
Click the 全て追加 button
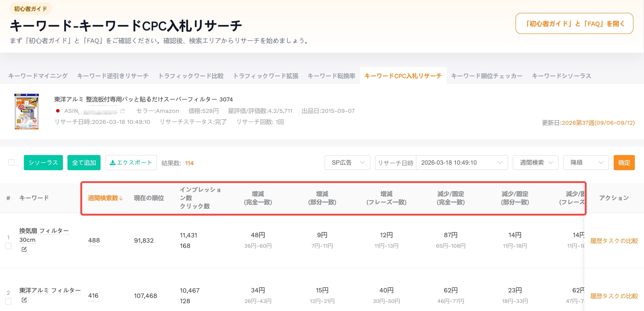pyautogui.click(x=84, y=163)
